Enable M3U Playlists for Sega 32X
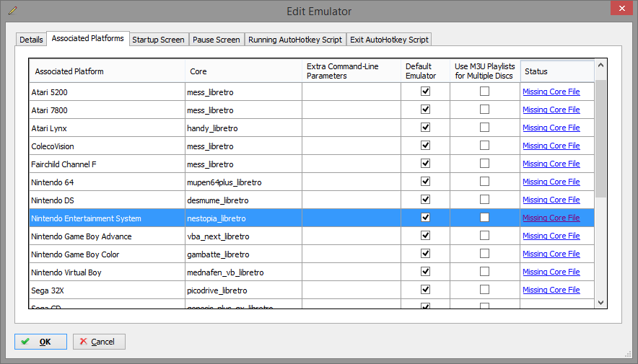Viewport: 638px width, 364px height. (x=484, y=289)
